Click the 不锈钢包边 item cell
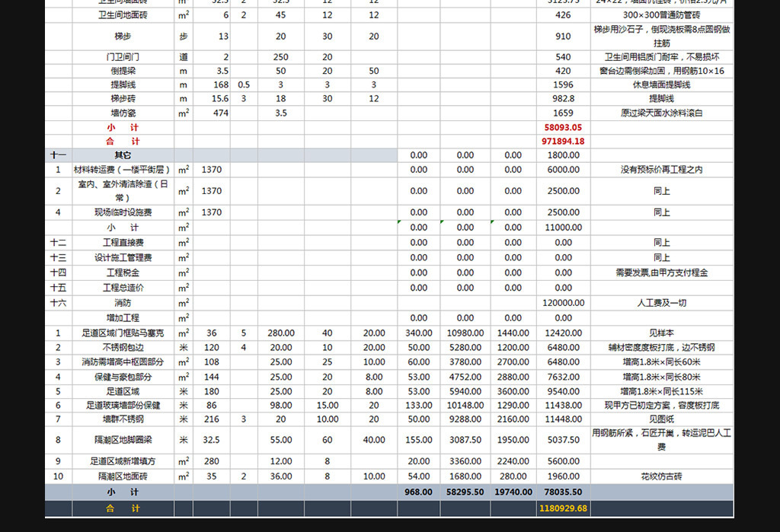This screenshot has height=532, width=780. click(123, 348)
